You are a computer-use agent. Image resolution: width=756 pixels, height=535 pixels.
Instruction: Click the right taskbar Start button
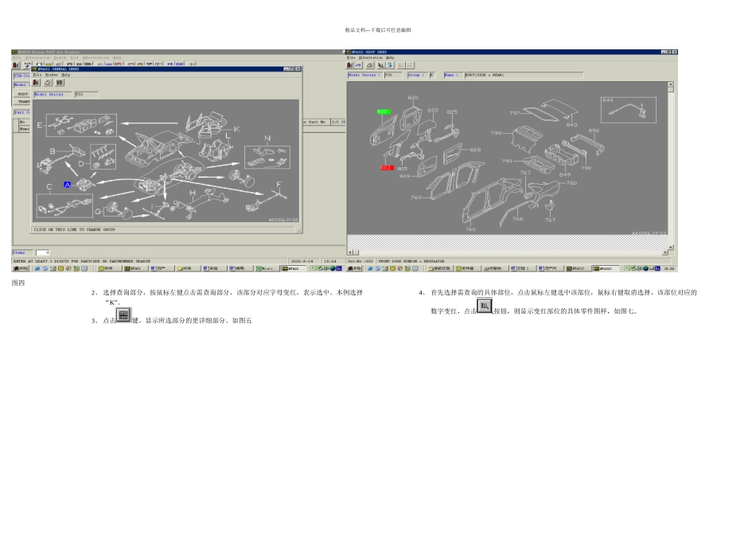point(354,268)
